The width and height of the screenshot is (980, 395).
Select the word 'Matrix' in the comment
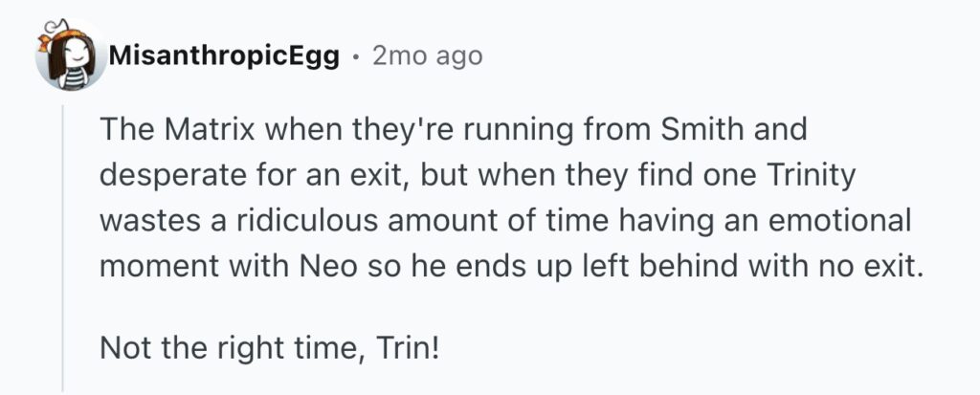coord(210,129)
